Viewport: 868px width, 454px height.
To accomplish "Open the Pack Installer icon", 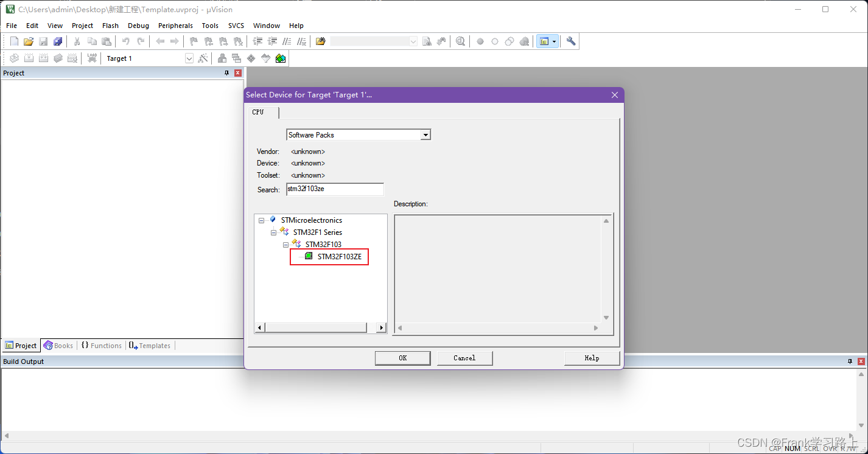I will [x=281, y=58].
